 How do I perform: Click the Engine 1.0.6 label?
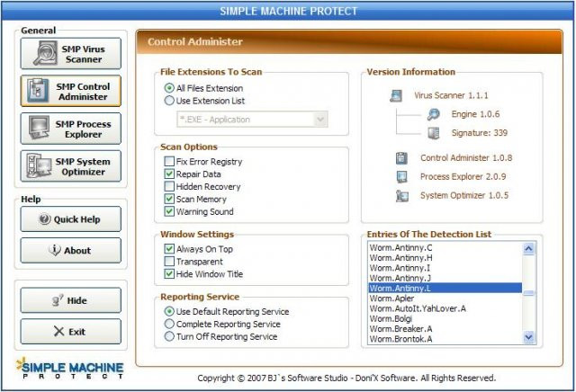click(475, 114)
